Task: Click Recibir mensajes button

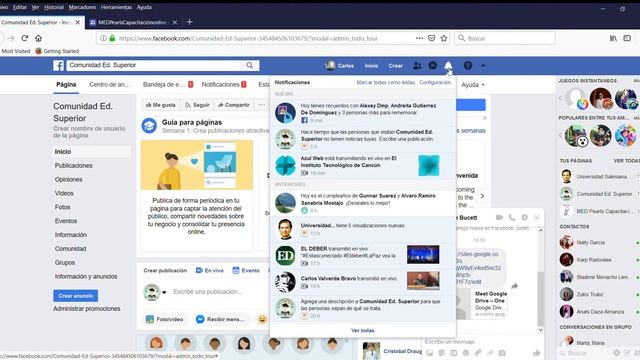Action: [x=221, y=319]
